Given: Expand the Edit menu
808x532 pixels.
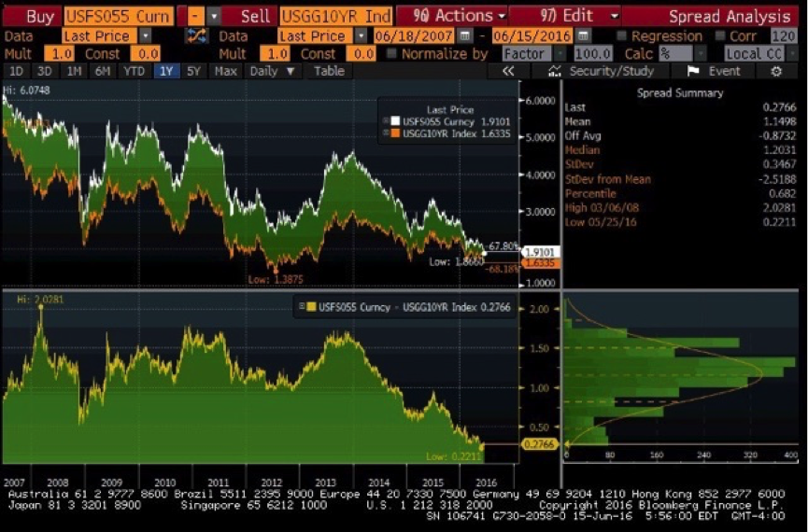Looking at the screenshot, I should tap(566, 17).
